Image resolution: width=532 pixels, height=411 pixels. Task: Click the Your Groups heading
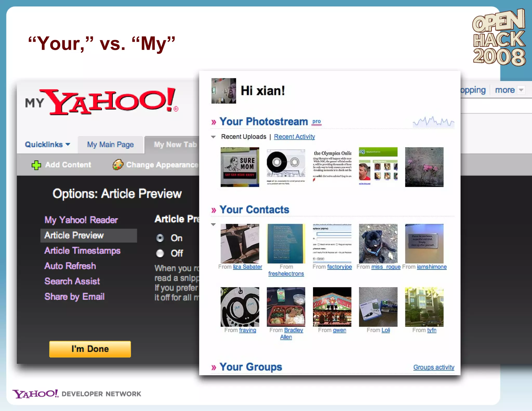tap(251, 367)
